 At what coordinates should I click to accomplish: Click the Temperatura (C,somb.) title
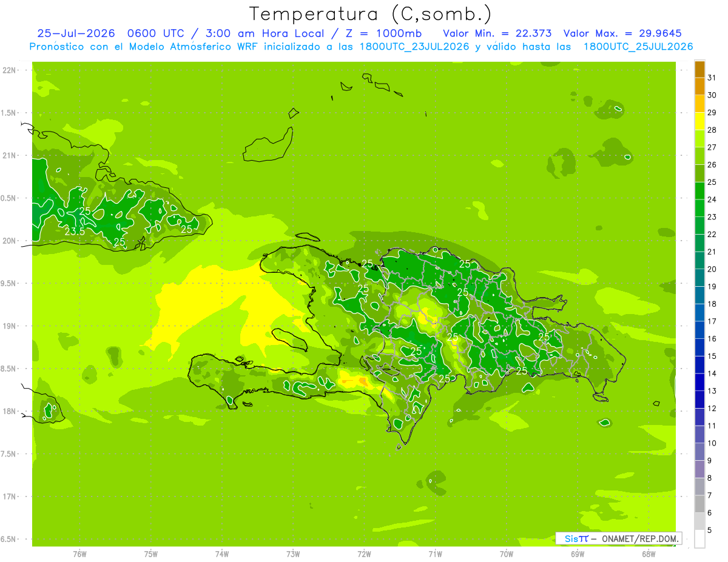click(370, 15)
